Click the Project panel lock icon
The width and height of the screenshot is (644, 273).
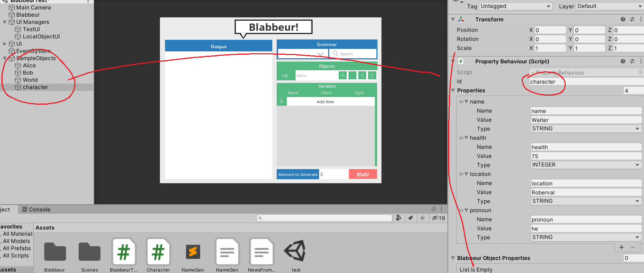[x=433, y=209]
